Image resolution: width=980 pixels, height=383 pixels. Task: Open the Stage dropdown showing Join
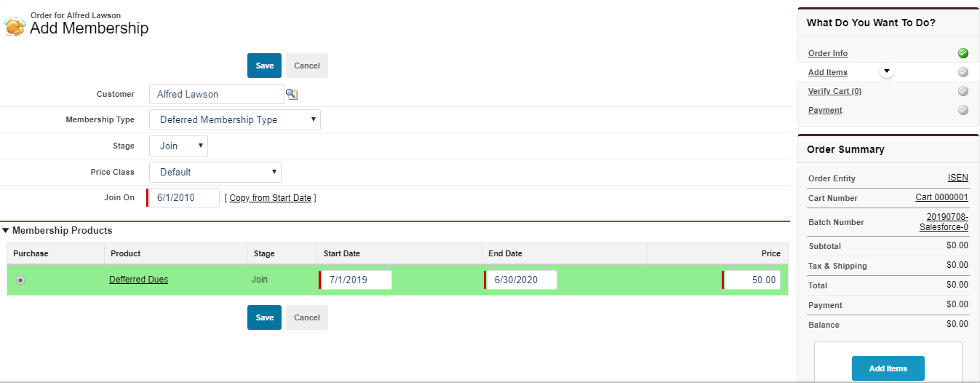click(178, 146)
